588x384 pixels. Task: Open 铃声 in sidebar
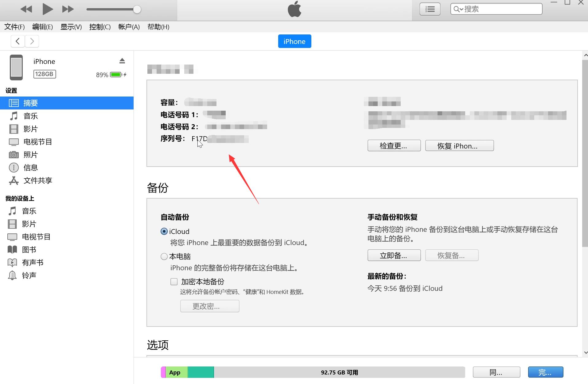click(67, 275)
